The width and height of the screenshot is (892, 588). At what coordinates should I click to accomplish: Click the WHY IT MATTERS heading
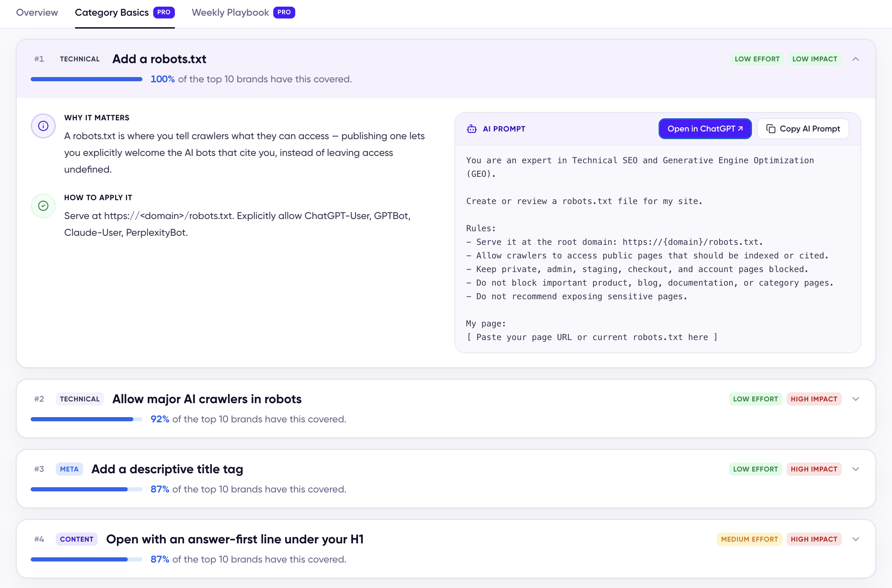[96, 118]
